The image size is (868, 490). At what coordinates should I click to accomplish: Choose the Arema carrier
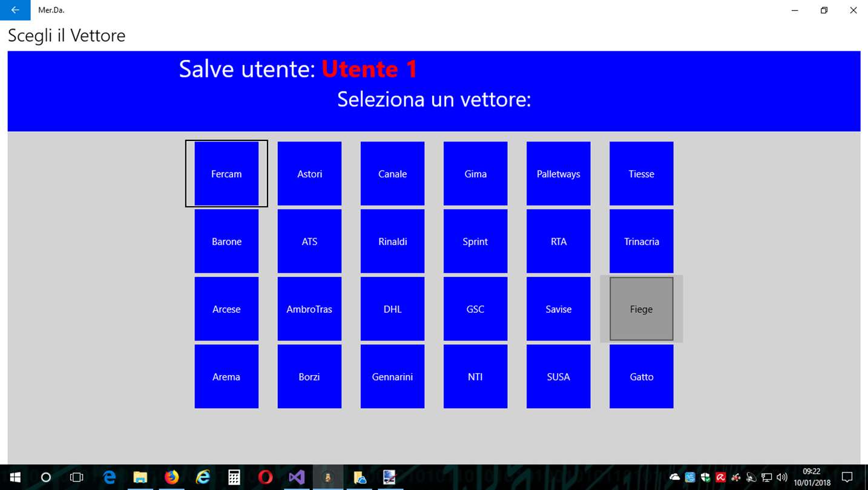pos(226,377)
